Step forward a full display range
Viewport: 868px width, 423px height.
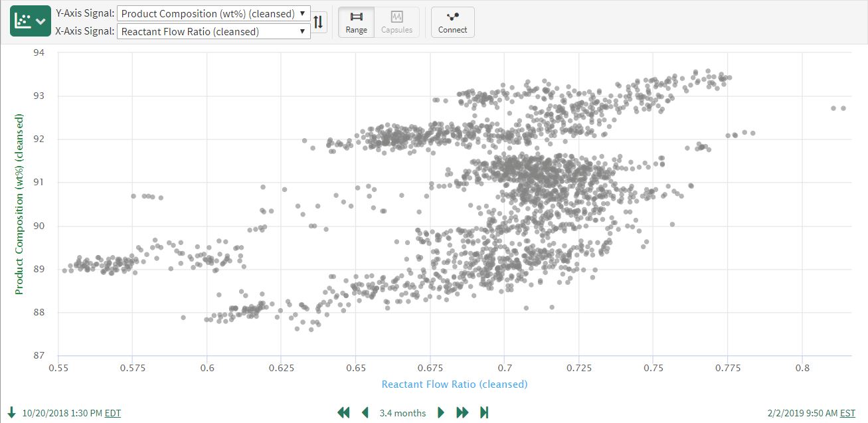pos(462,413)
